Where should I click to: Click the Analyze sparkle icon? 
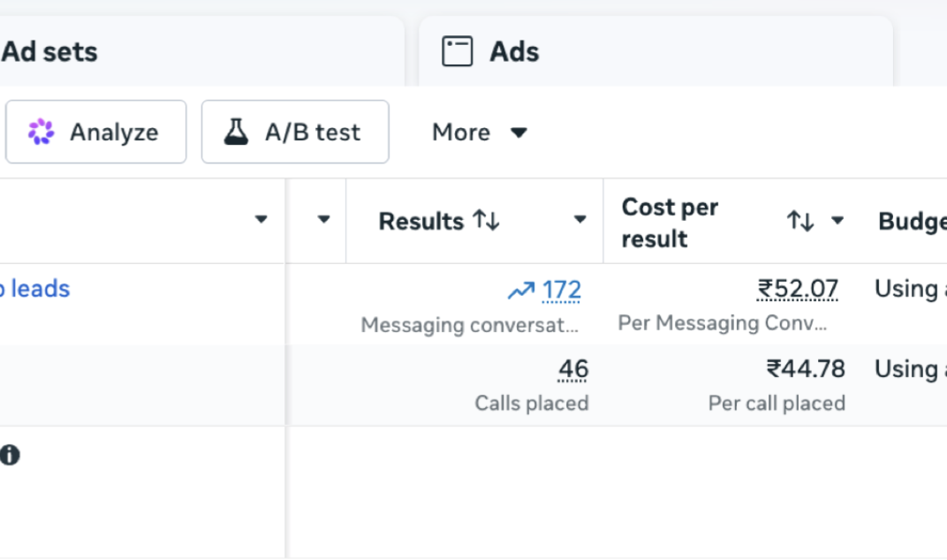pos(41,132)
